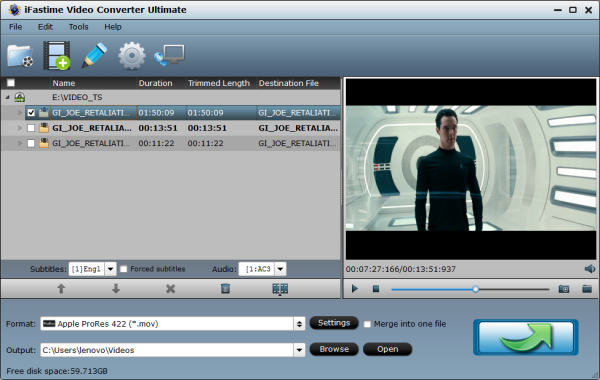600x380 pixels.
Task: Open the Edit menu
Action: pos(45,27)
